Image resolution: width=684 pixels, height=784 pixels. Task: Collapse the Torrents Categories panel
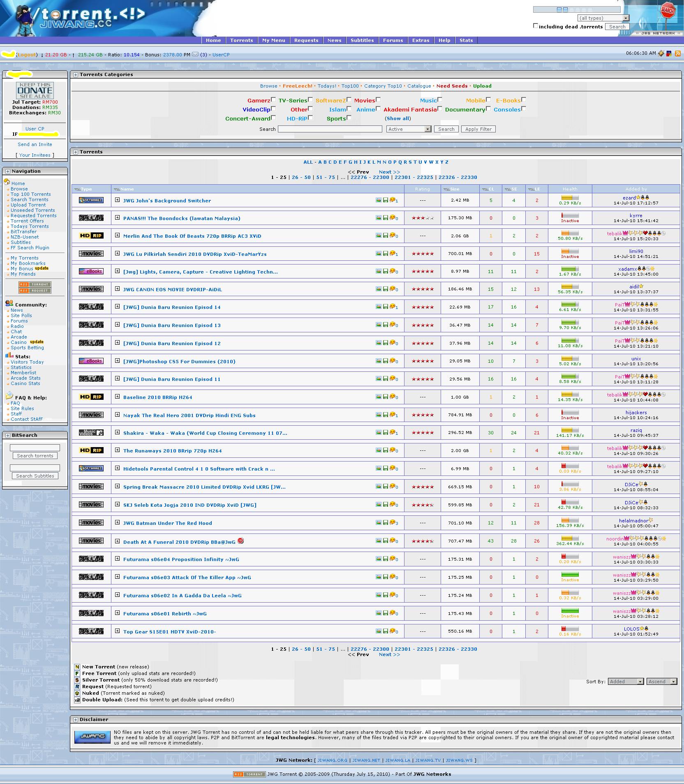pyautogui.click(x=76, y=75)
